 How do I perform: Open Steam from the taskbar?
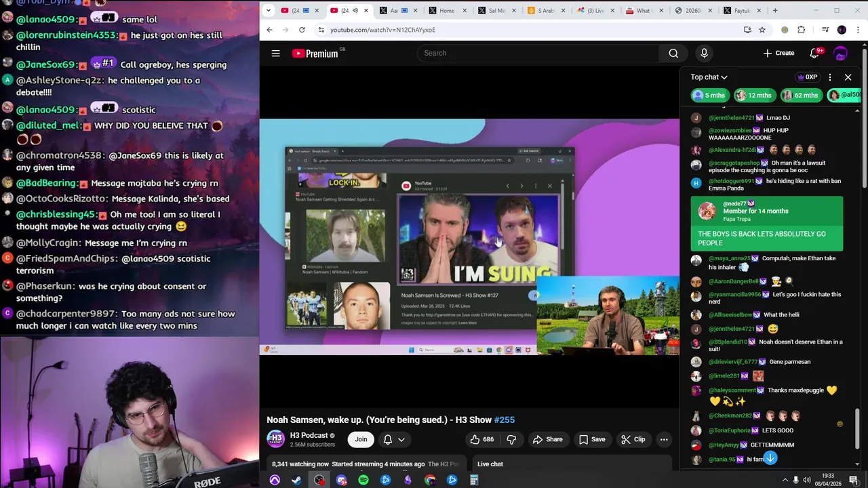[296, 480]
